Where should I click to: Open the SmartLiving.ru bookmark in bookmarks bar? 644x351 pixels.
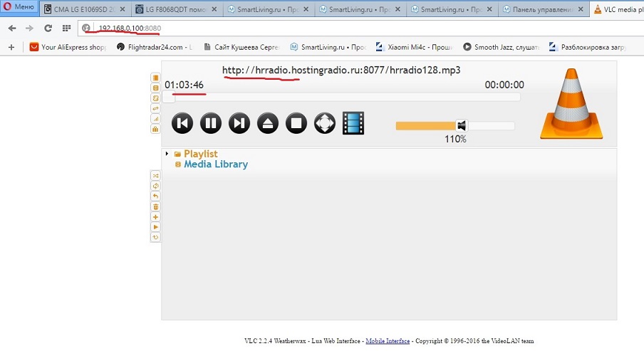click(x=328, y=47)
